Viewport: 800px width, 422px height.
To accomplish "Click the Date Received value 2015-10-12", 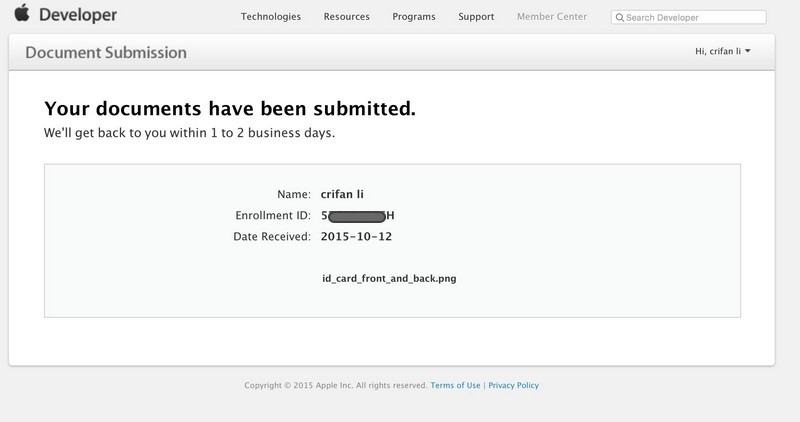I will [356, 236].
